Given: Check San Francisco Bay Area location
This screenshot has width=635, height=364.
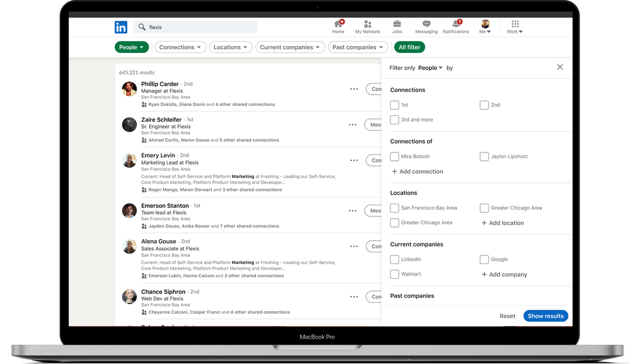Looking at the screenshot, I should [x=394, y=208].
